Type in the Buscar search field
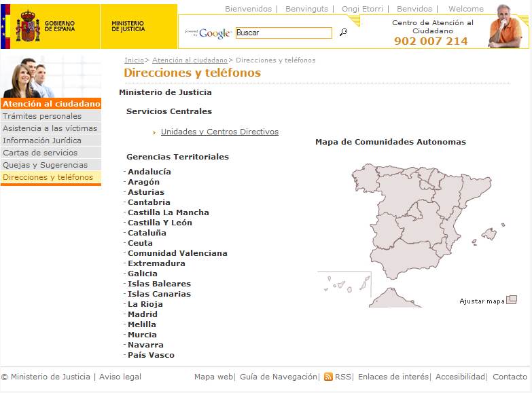Viewport: 532px width, 393px height. (283, 33)
